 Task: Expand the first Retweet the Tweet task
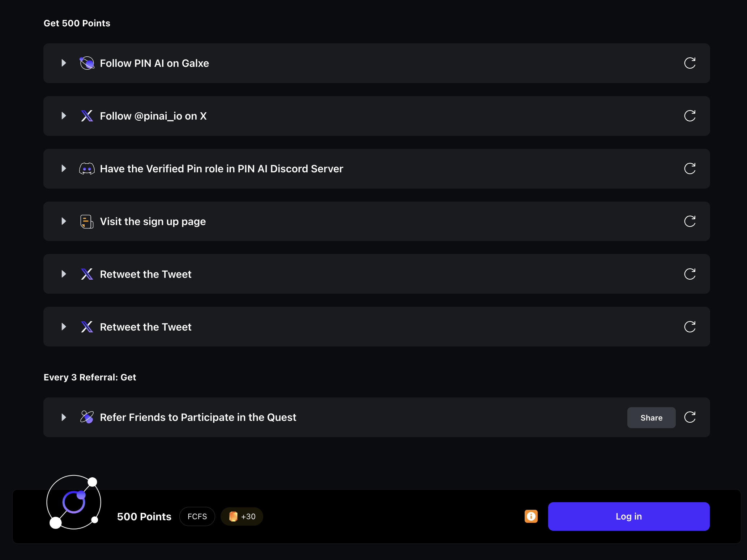tap(64, 274)
